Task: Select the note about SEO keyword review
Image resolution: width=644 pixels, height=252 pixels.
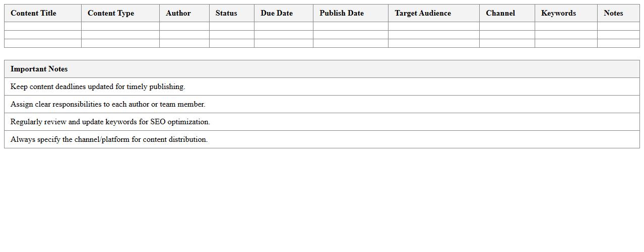Action: tap(110, 122)
